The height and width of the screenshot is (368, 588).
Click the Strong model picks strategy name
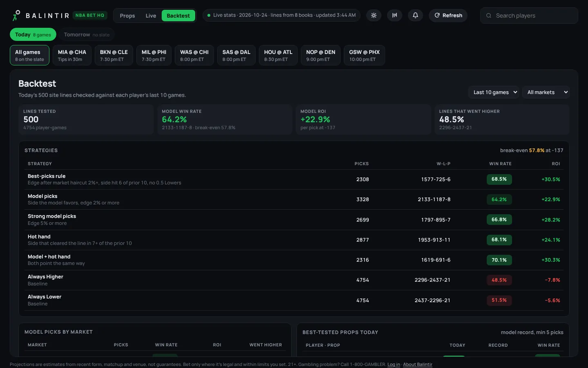(x=52, y=216)
